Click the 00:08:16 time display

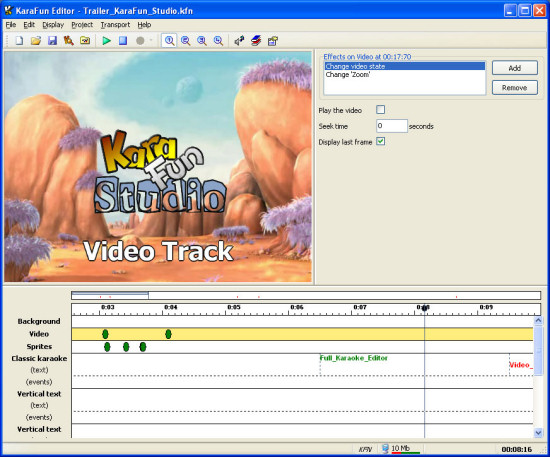point(517,449)
